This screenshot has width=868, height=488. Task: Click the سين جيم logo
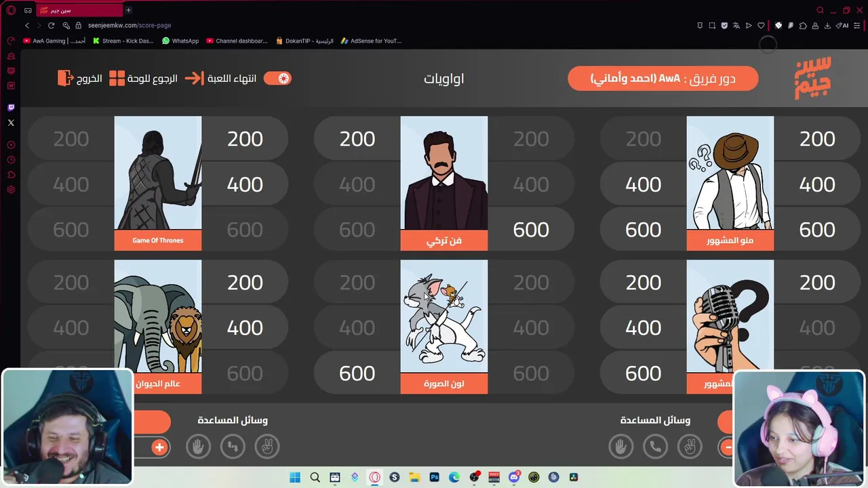pos(812,78)
